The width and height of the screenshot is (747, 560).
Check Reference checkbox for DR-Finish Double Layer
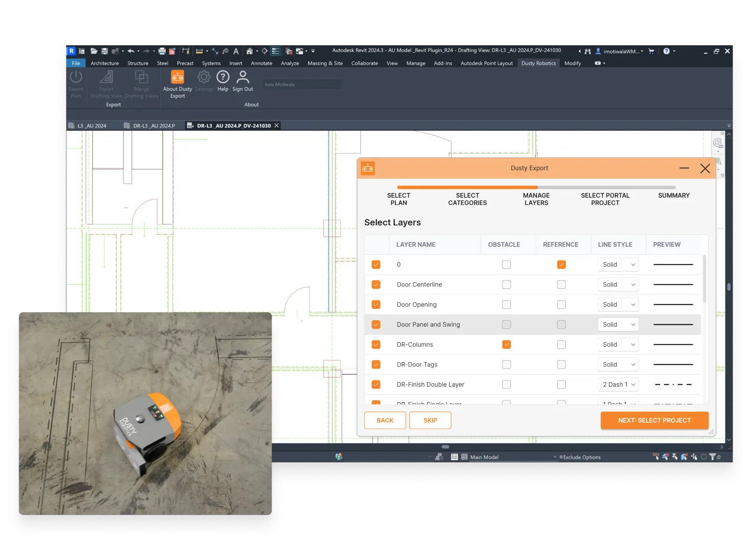tap(561, 385)
